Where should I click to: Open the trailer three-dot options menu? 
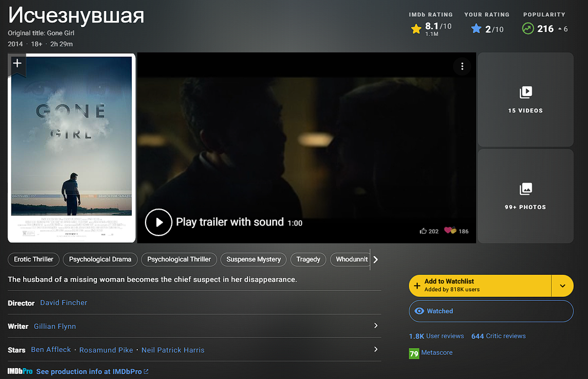click(x=462, y=66)
